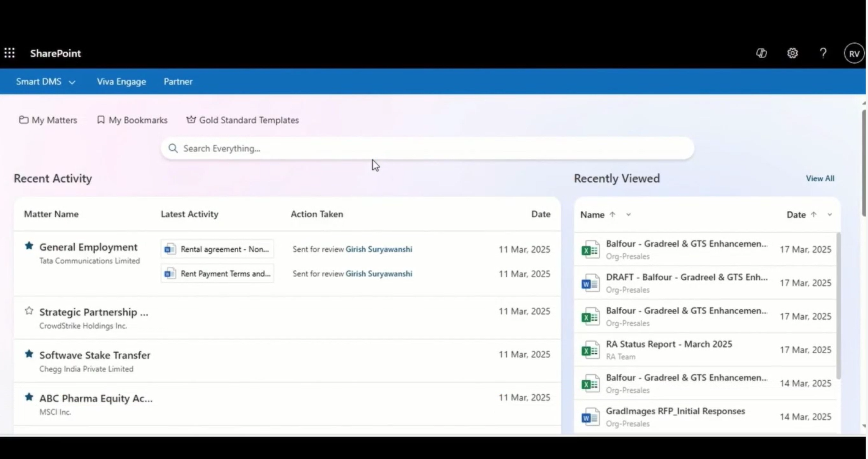
Task: Open the Copilot icon in header
Action: click(x=761, y=53)
